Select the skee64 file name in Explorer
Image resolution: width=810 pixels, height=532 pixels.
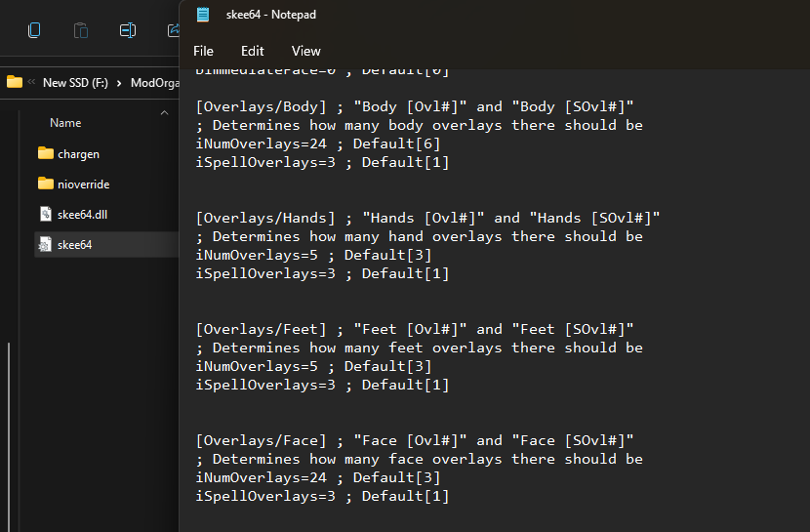tap(75, 245)
